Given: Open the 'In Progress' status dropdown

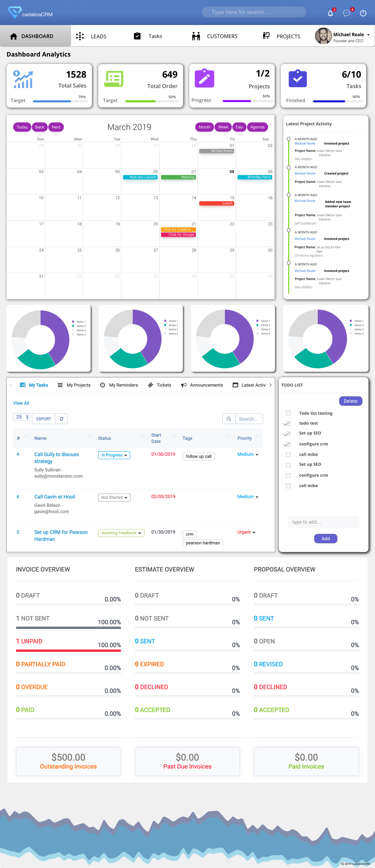Looking at the screenshot, I should pos(114,455).
